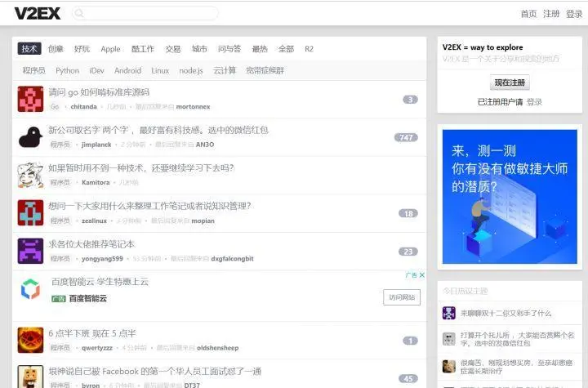588x388 pixels.
Task: Click the 访问网站 button
Action: point(402,297)
